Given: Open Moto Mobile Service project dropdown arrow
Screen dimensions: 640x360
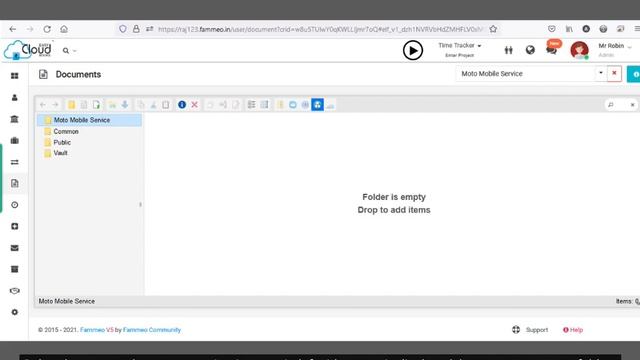Looking at the screenshot, I should (x=601, y=73).
